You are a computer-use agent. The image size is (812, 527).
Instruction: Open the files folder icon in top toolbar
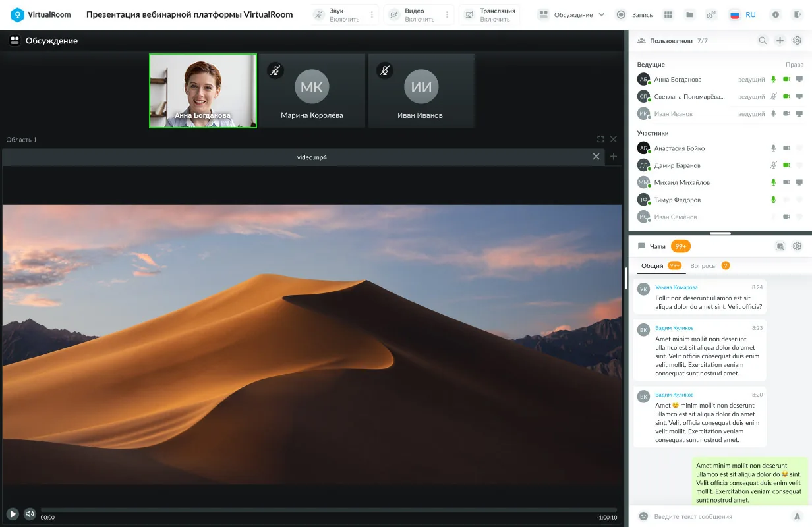689,14
